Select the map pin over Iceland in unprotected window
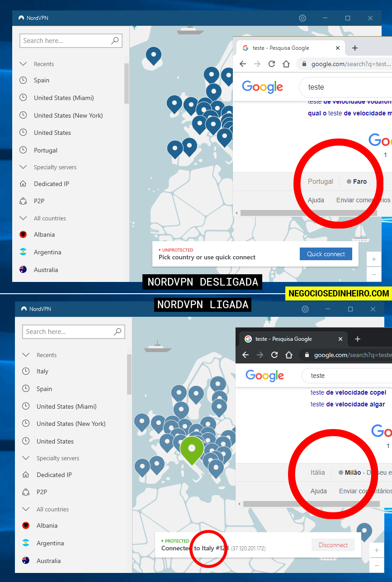The width and height of the screenshot is (392, 582). 154,57
